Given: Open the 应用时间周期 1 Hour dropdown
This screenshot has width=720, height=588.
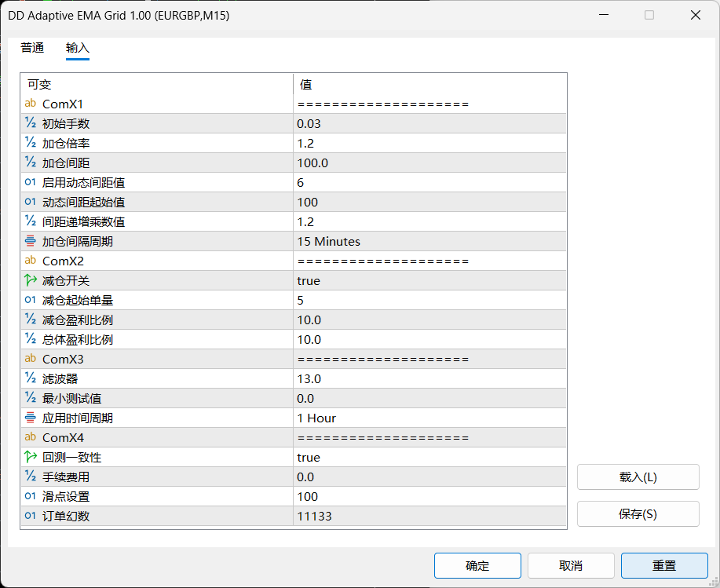Looking at the screenshot, I should (429, 418).
